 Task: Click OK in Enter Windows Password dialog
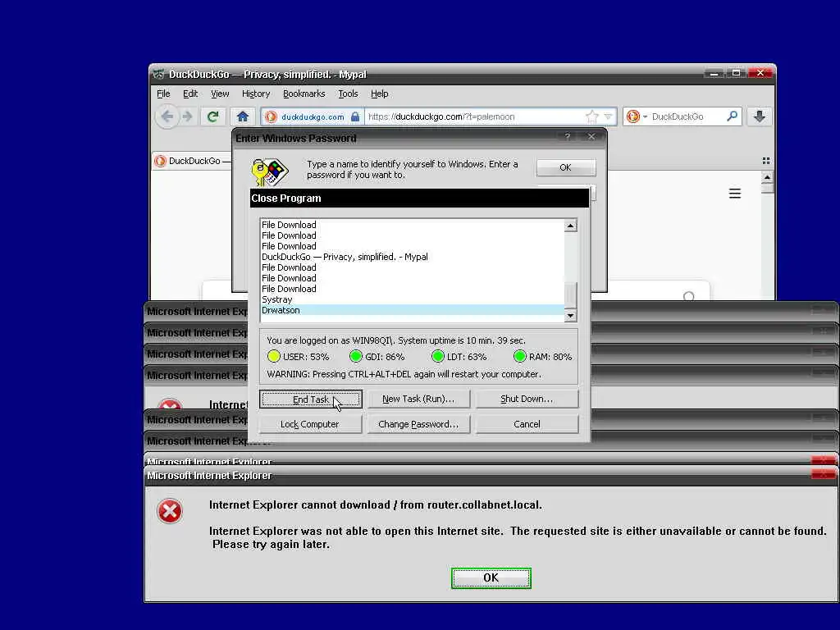(566, 167)
